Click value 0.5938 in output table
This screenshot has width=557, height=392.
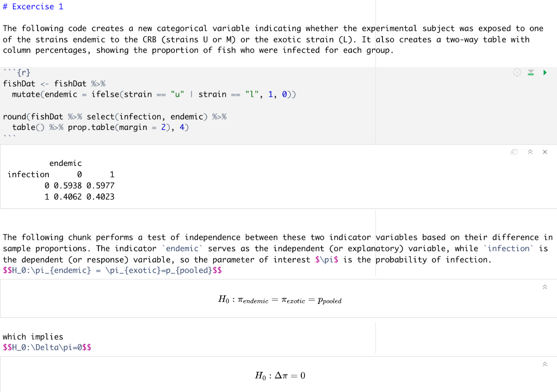coord(67,186)
